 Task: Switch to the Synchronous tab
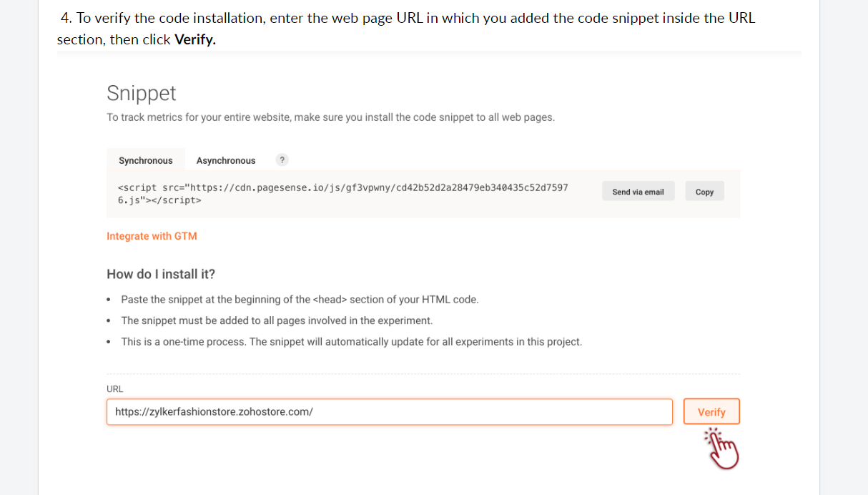(x=145, y=160)
